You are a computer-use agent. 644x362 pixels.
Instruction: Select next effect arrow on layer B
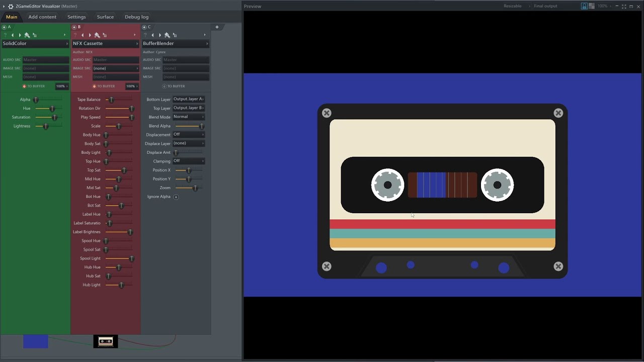(x=90, y=35)
